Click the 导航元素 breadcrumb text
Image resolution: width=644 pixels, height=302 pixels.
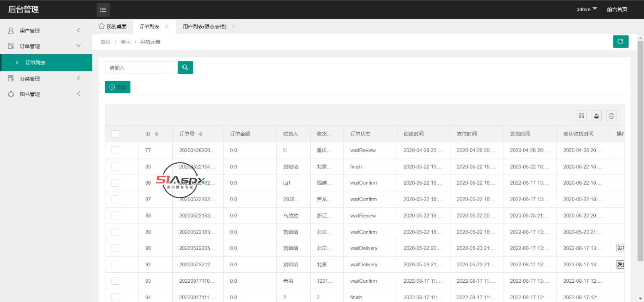click(x=150, y=42)
